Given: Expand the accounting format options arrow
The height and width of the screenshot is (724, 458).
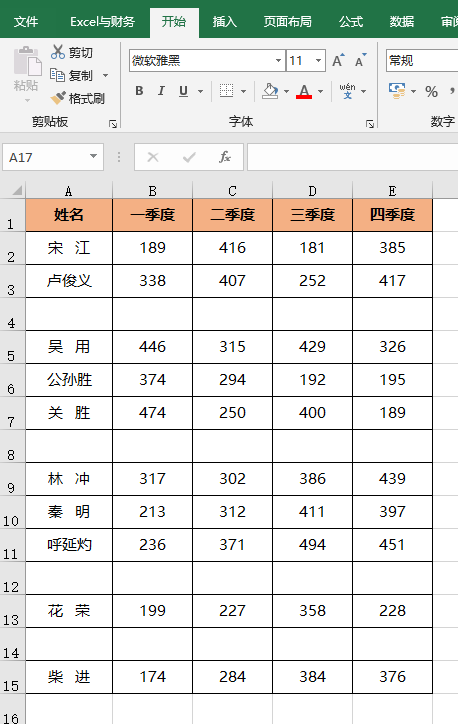Looking at the screenshot, I should click(x=413, y=91).
